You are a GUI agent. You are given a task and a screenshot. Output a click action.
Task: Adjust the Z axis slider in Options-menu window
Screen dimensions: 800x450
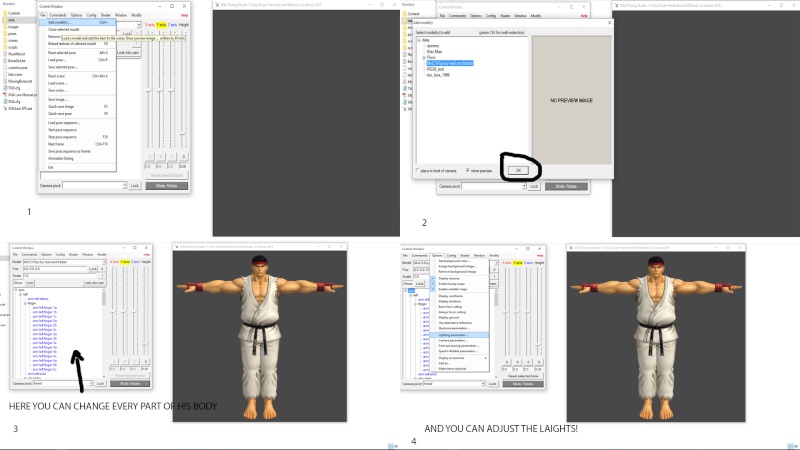(x=528, y=311)
